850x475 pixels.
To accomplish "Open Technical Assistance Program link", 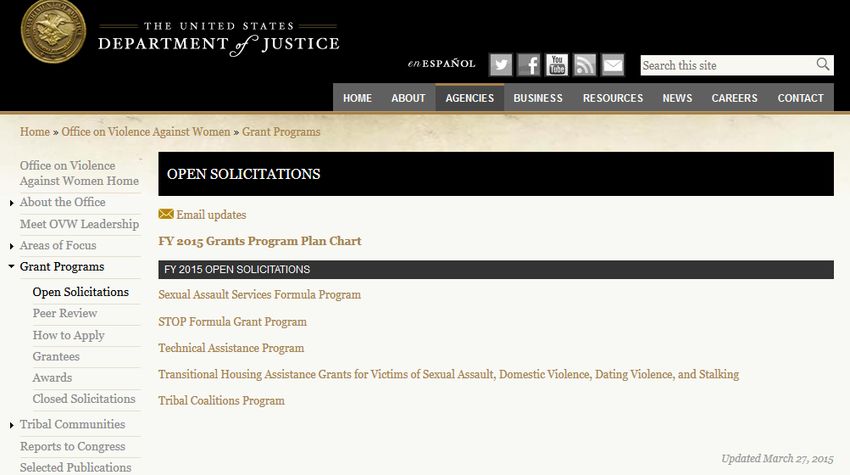I will pos(231,348).
